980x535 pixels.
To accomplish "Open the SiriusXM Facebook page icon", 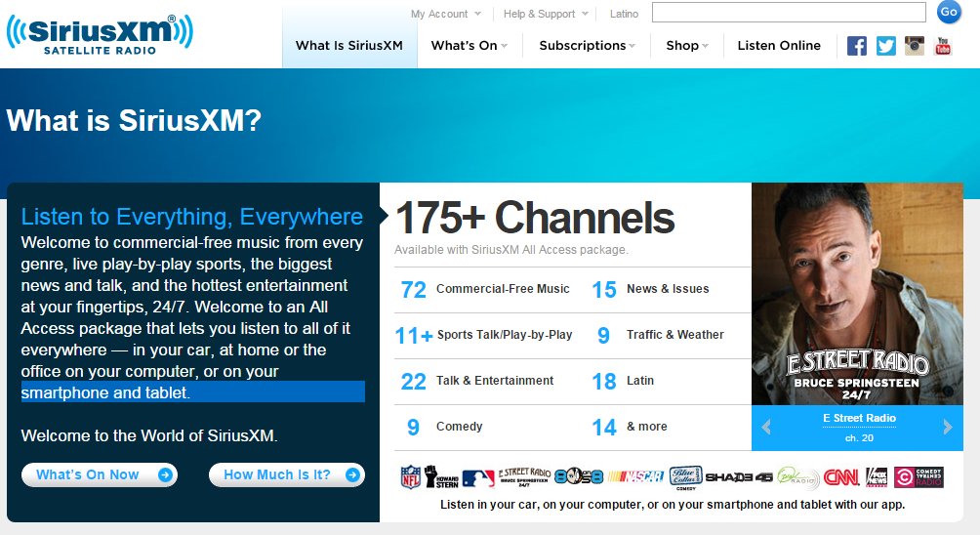I will coord(857,46).
